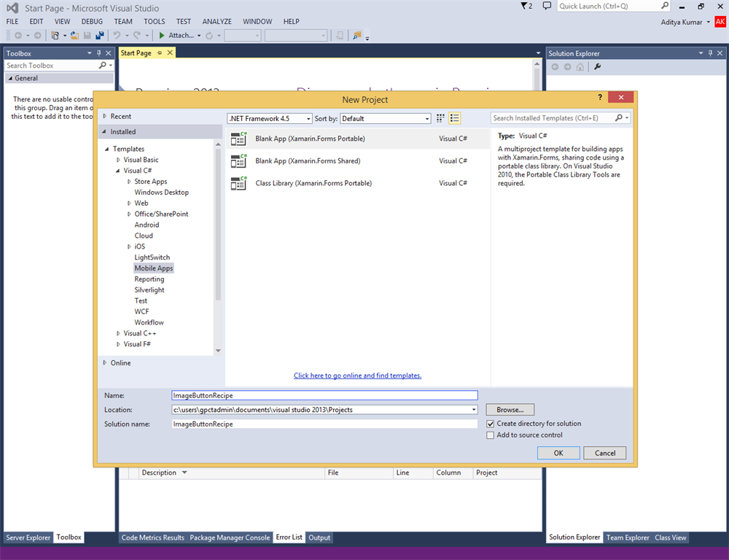Click the Solution Explorer Back arrow

coord(555,67)
